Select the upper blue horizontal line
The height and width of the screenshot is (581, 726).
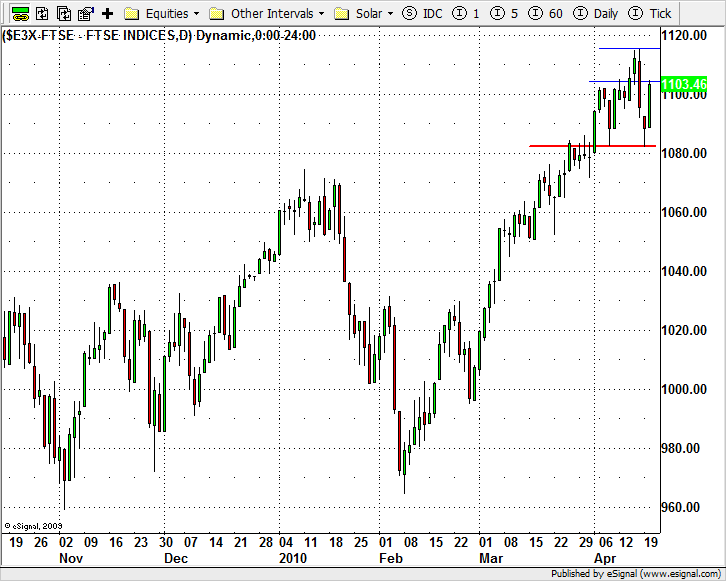pyautogui.click(x=629, y=48)
